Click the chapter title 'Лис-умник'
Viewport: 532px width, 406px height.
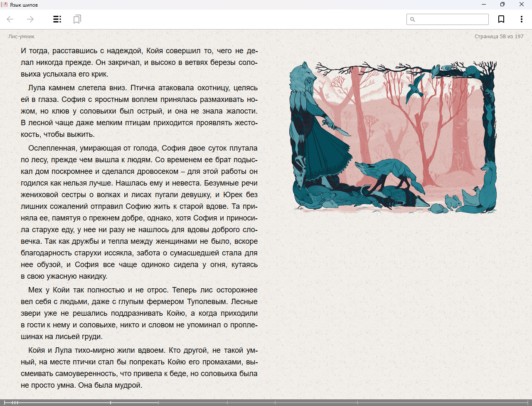click(x=21, y=37)
